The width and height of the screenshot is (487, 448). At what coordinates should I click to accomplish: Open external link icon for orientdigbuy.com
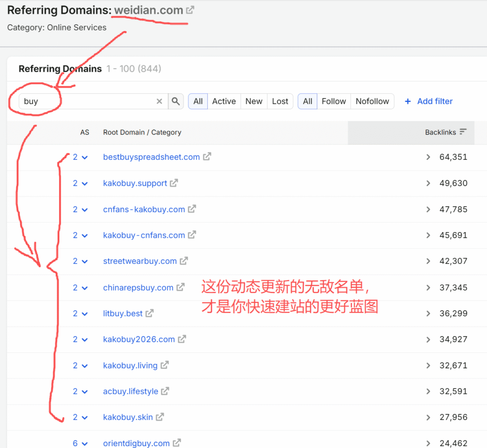tap(177, 443)
